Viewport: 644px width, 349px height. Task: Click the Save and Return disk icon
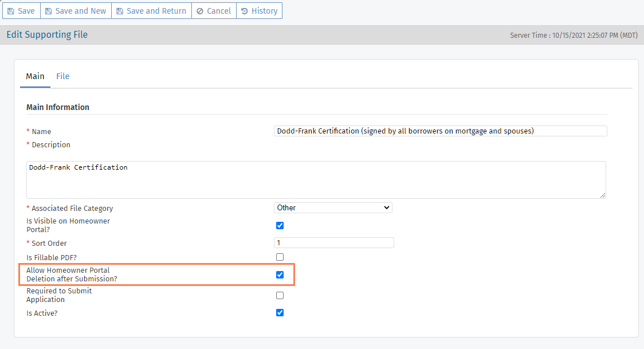[x=120, y=11]
